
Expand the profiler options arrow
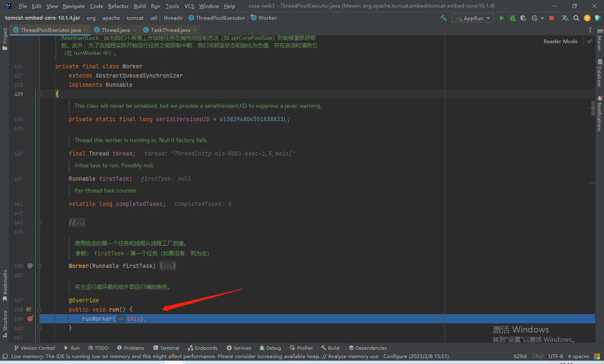pyautogui.click(x=542, y=18)
